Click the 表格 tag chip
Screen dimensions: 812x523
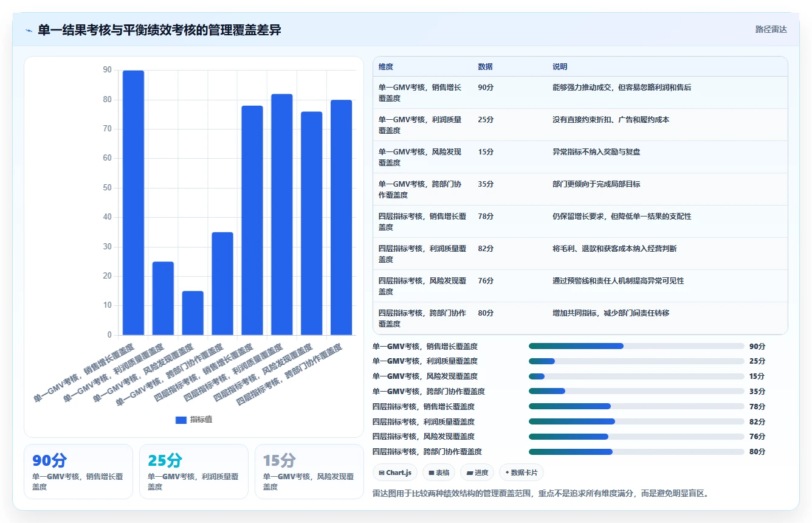439,473
